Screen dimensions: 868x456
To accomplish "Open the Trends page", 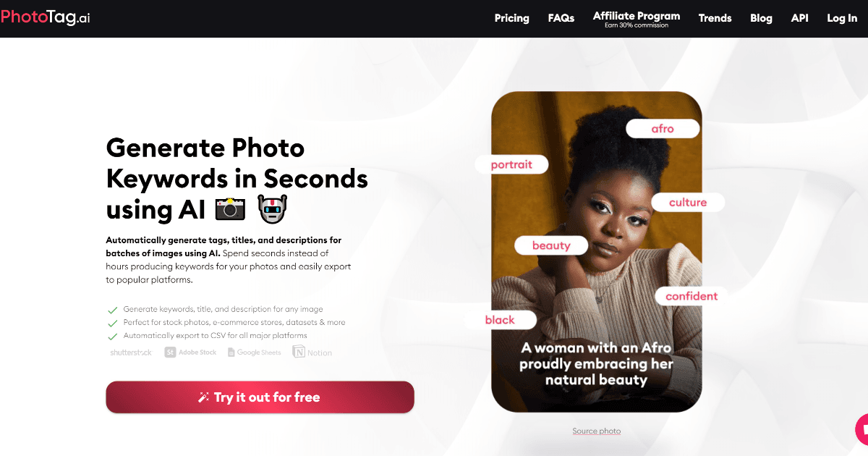I will 715,18.
